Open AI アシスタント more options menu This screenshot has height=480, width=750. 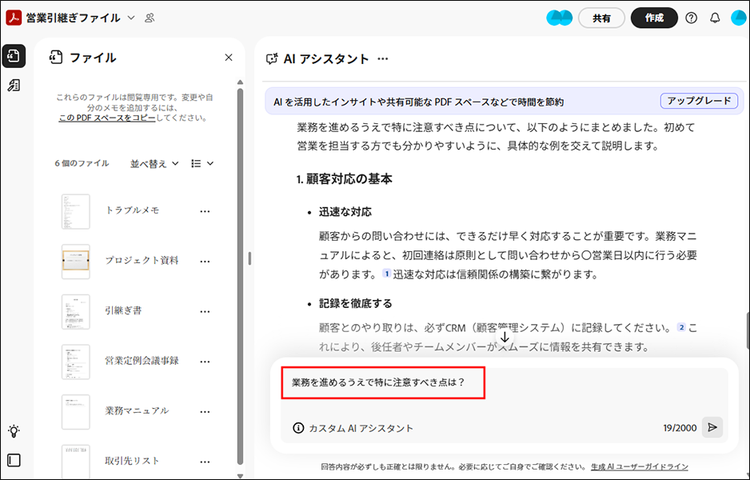[x=382, y=59]
